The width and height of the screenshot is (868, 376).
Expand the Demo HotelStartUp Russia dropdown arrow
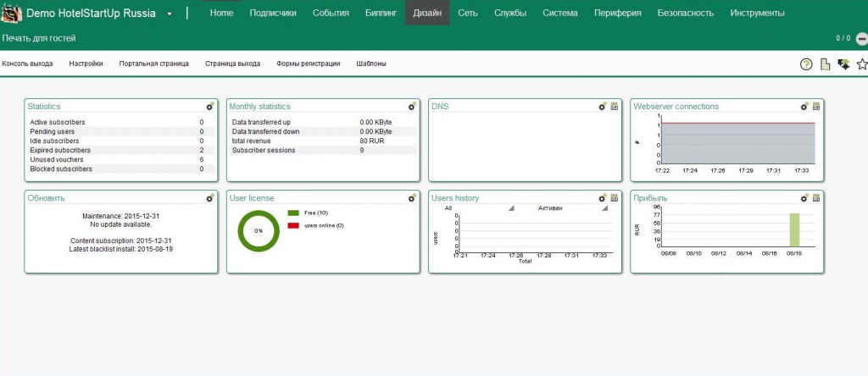[x=170, y=14]
